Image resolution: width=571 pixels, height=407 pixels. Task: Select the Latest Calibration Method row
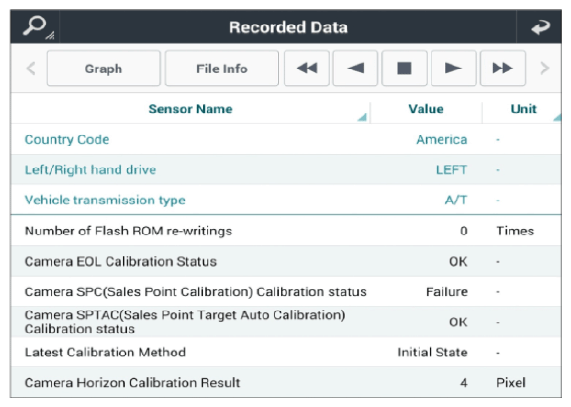pyautogui.click(x=286, y=352)
